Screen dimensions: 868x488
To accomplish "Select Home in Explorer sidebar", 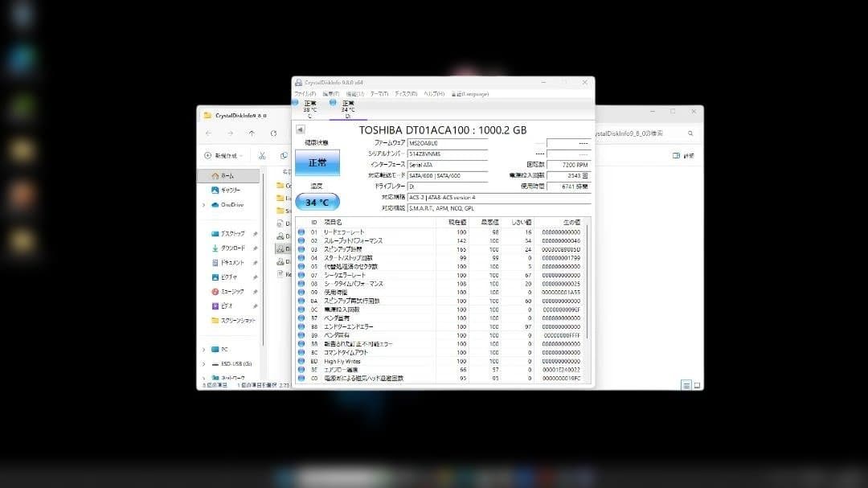I will 228,175.
